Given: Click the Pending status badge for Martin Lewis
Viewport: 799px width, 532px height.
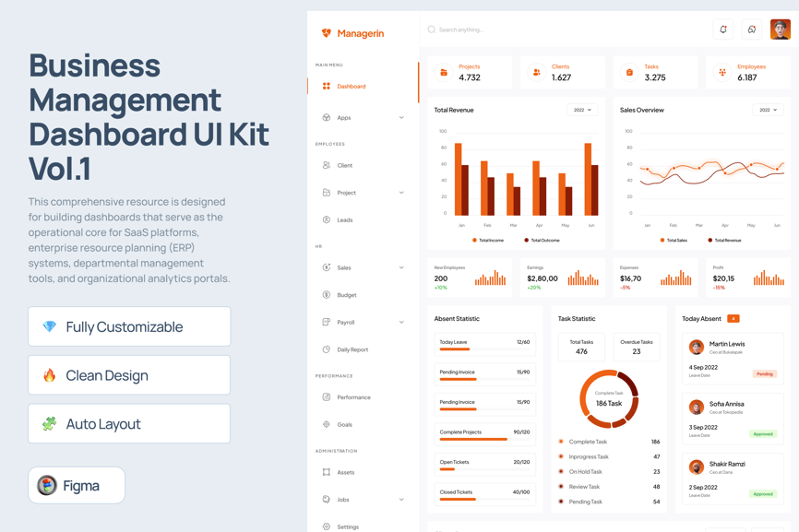Looking at the screenshot, I should (x=764, y=374).
